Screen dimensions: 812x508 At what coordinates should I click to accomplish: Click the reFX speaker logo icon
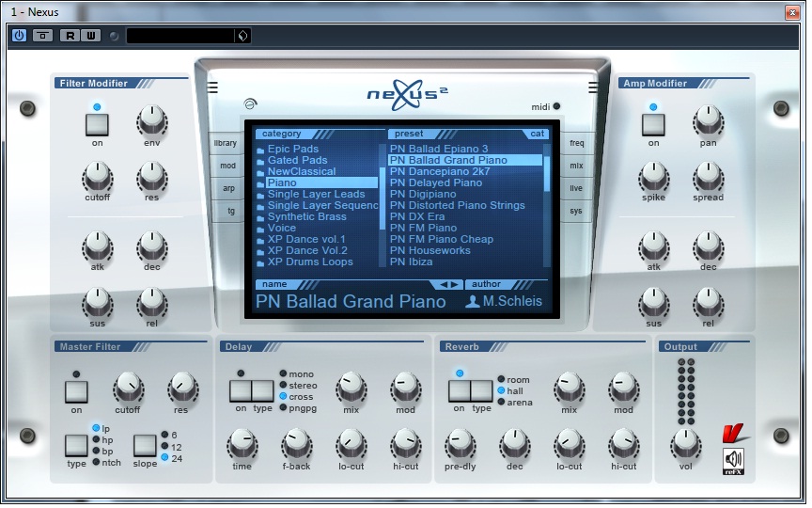tap(733, 461)
